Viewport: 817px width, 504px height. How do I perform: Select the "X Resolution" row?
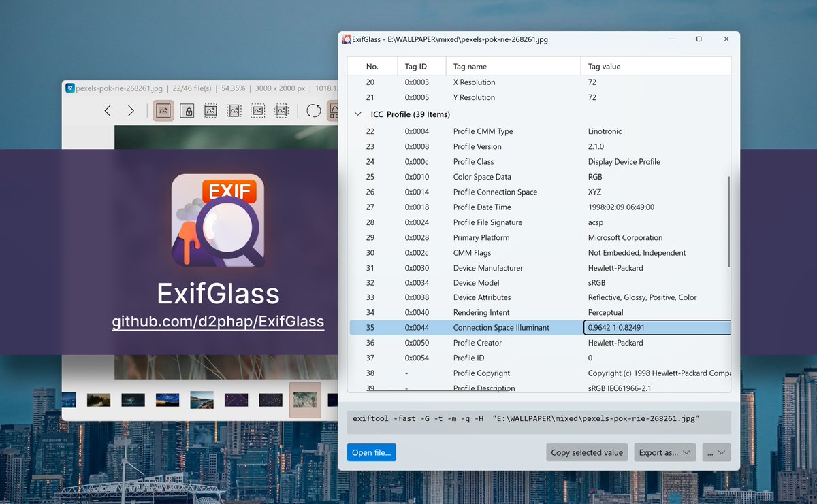click(540, 82)
